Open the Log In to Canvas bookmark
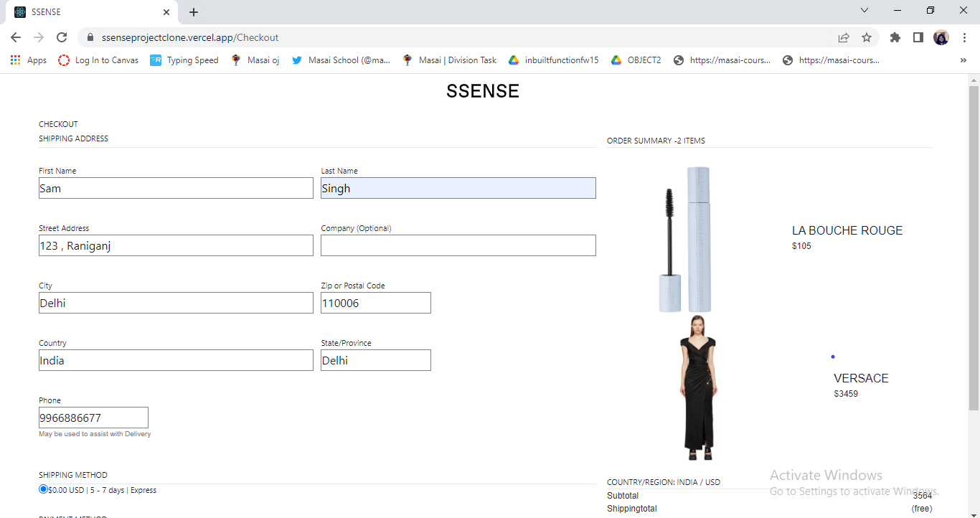The height and width of the screenshot is (518, 980). tap(98, 60)
